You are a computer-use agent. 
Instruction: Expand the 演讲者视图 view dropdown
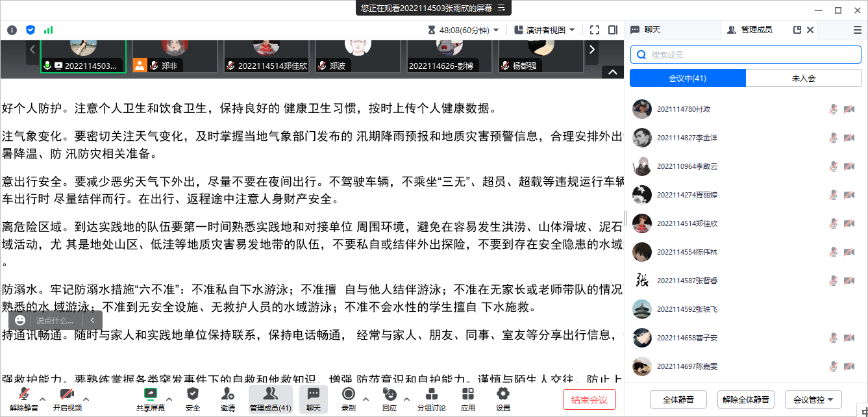pos(544,30)
